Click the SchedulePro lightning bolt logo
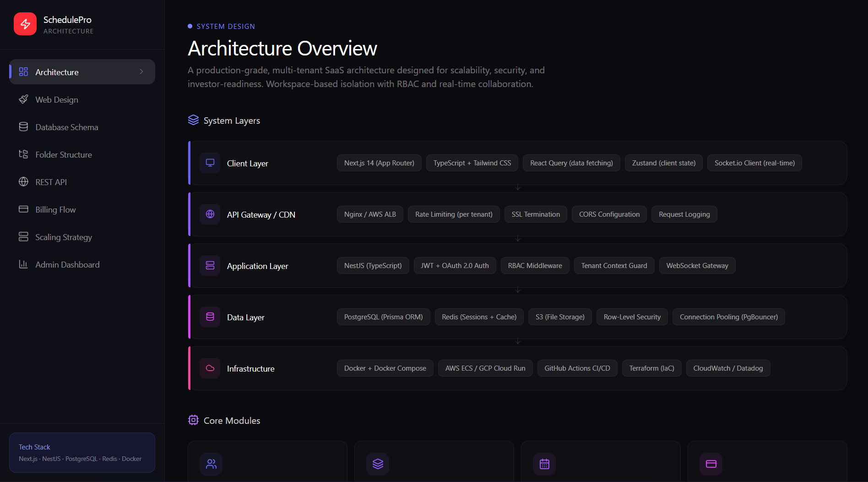This screenshot has width=868, height=482. click(x=25, y=24)
